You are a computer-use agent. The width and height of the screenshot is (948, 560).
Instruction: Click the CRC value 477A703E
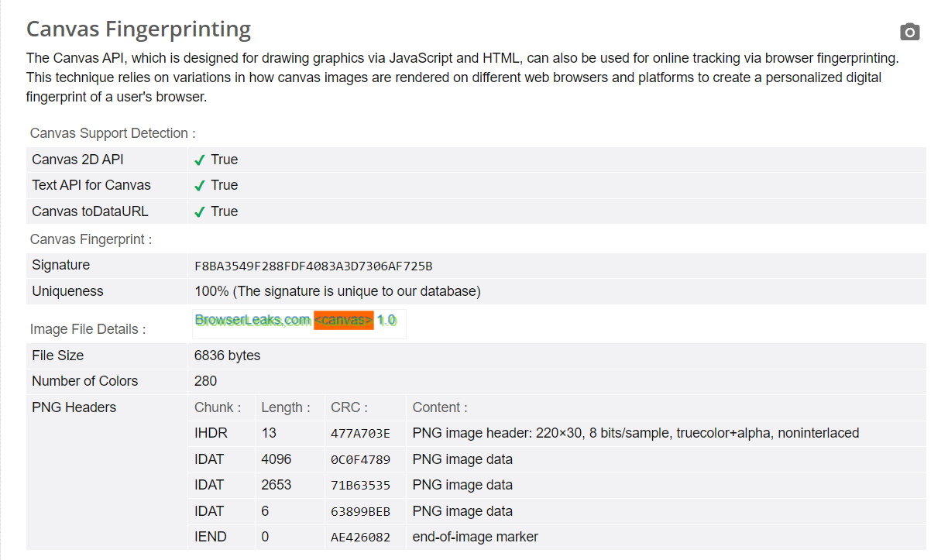pos(361,434)
